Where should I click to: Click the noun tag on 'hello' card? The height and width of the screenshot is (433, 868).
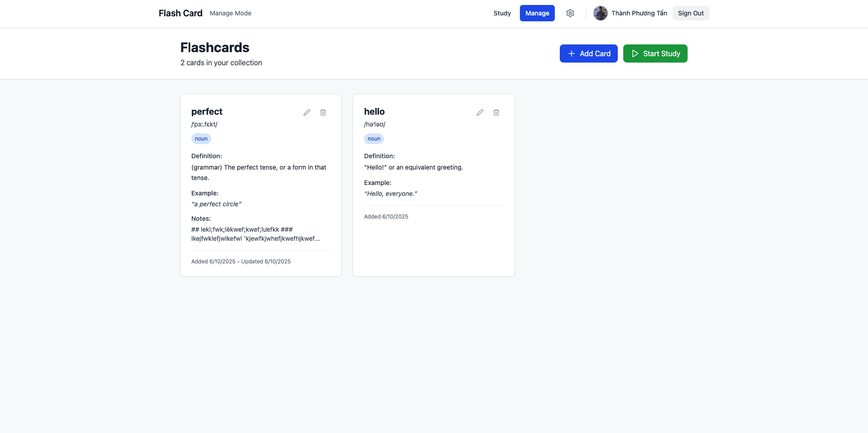pos(374,139)
